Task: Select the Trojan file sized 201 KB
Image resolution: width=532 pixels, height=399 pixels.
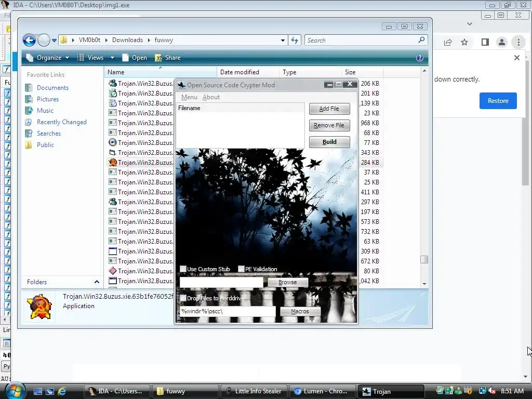Action: (140, 94)
